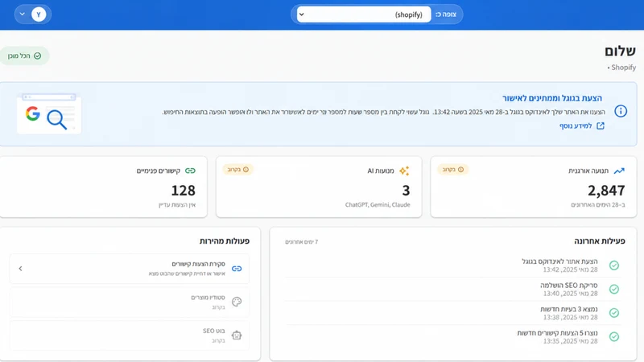Click the external link icon near 'למידע נוסף'
Screen dimensions: 644x362
(x=601, y=125)
